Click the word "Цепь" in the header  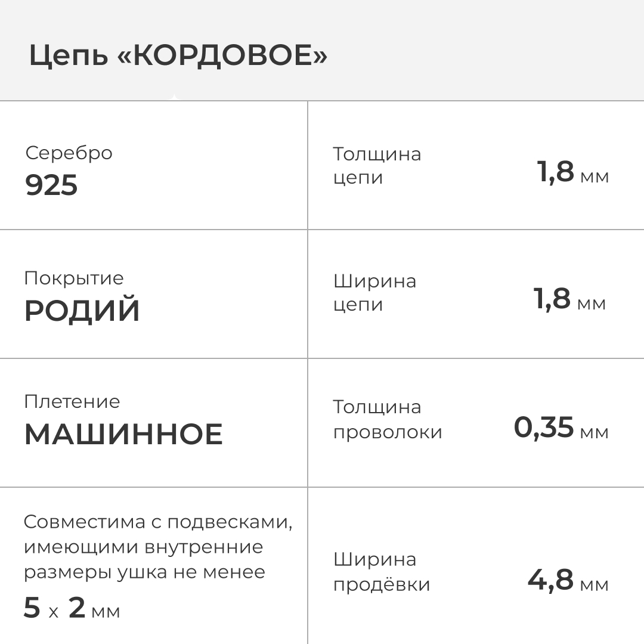tap(68, 57)
